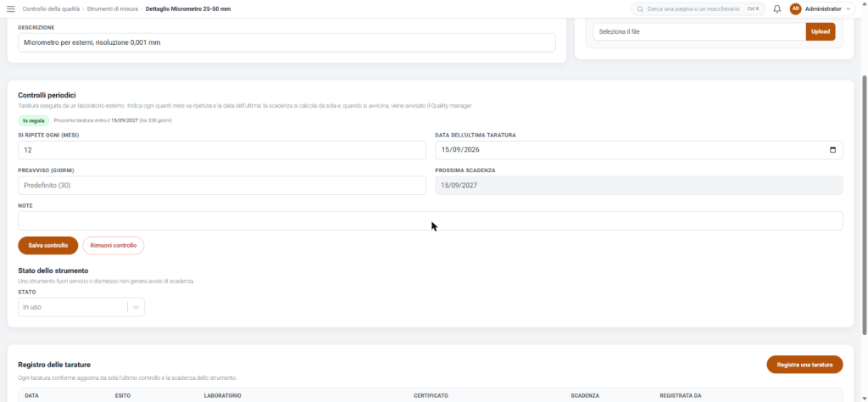Click the Descrizione text field

click(x=287, y=42)
